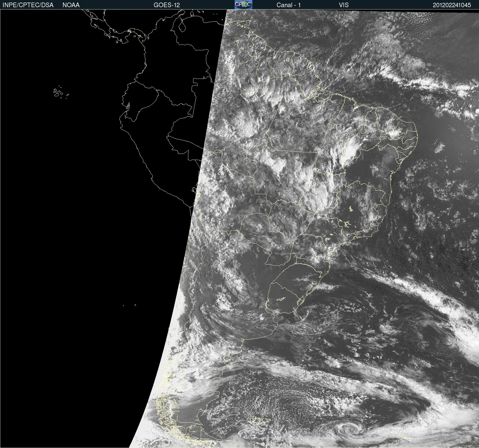Click the 201202241045 timestamp
Screen dimensions: 479x448
click(x=452, y=5)
